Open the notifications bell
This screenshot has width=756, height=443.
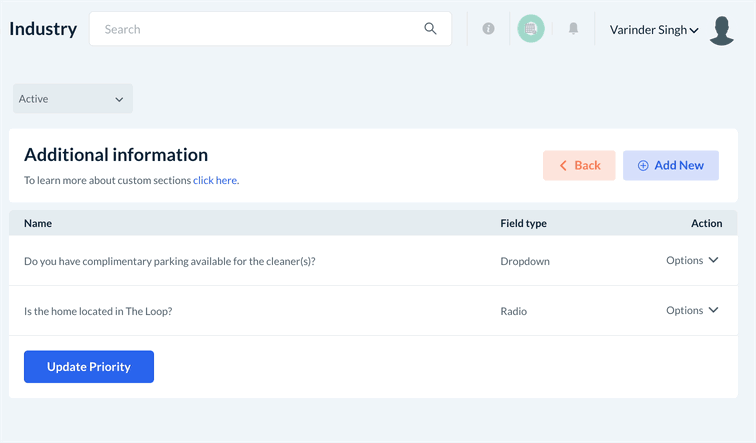click(x=573, y=29)
